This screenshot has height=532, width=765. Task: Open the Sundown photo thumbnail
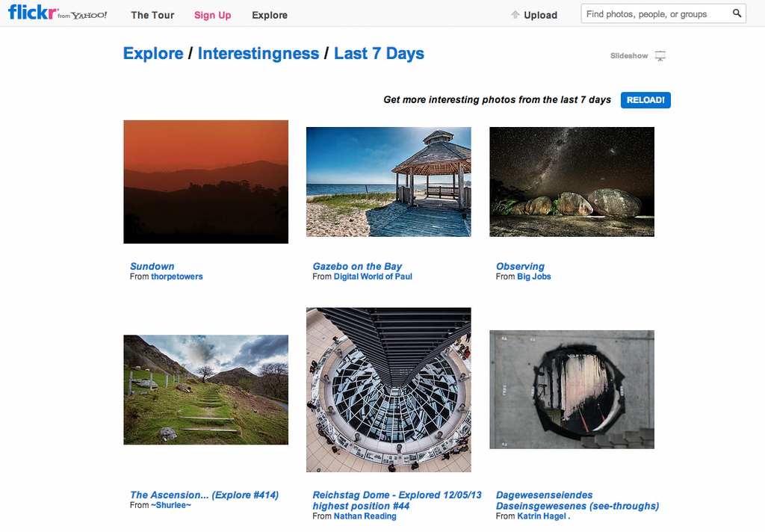pyautogui.click(x=206, y=182)
